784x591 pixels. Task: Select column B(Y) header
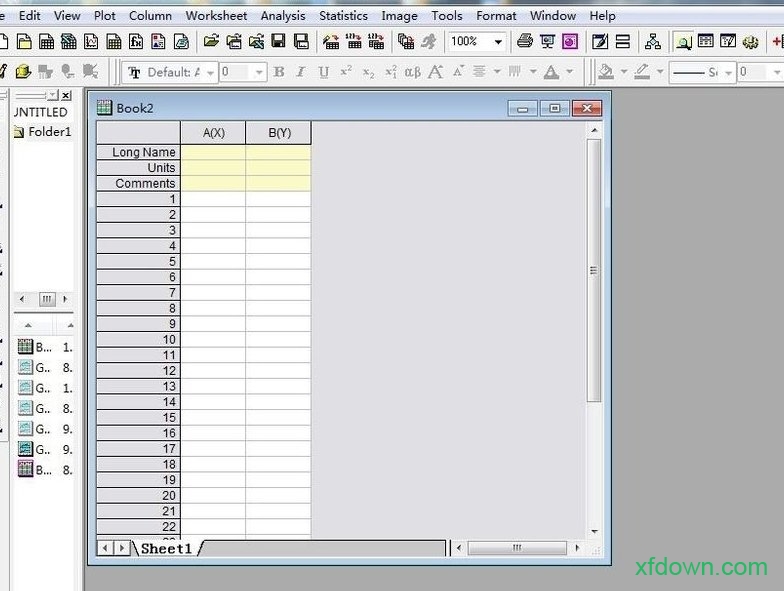point(279,133)
